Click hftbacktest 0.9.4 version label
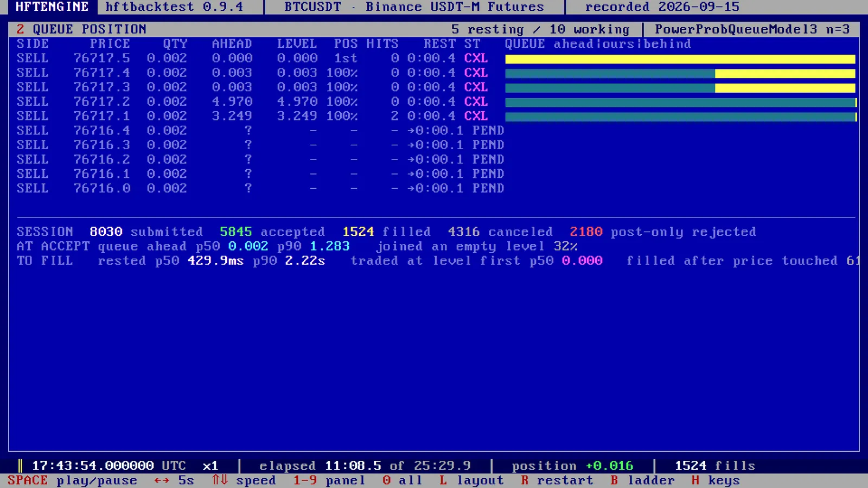The height and width of the screenshot is (488, 868). (174, 7)
